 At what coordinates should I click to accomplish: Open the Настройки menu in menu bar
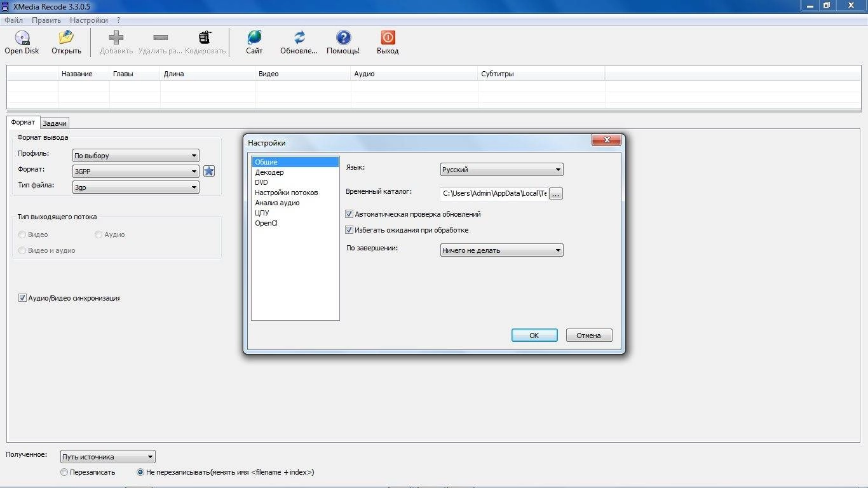(89, 20)
